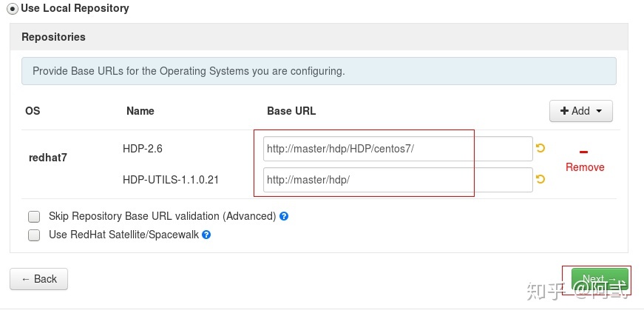Image resolution: width=644 pixels, height=316 pixels.
Task: Click the Remove link for redhat7
Action: (x=585, y=167)
